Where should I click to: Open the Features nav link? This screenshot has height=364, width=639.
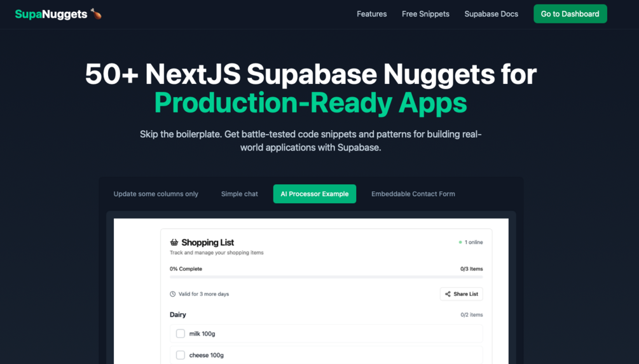[372, 14]
